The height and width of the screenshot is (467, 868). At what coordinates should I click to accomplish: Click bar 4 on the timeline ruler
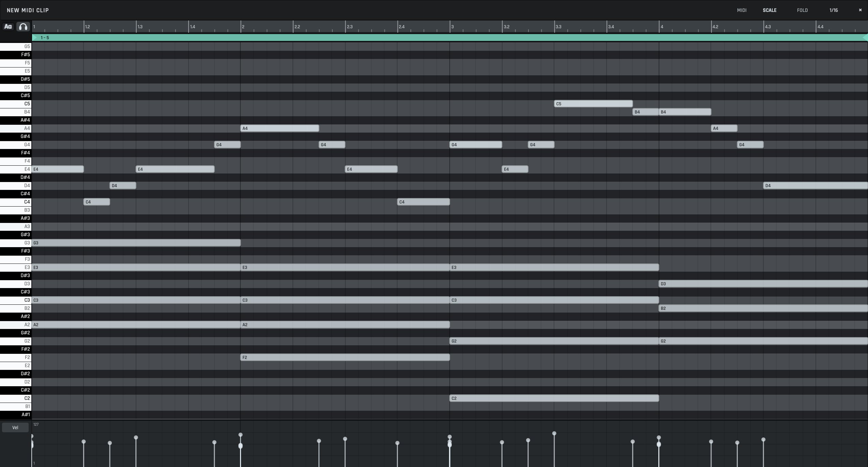point(662,27)
